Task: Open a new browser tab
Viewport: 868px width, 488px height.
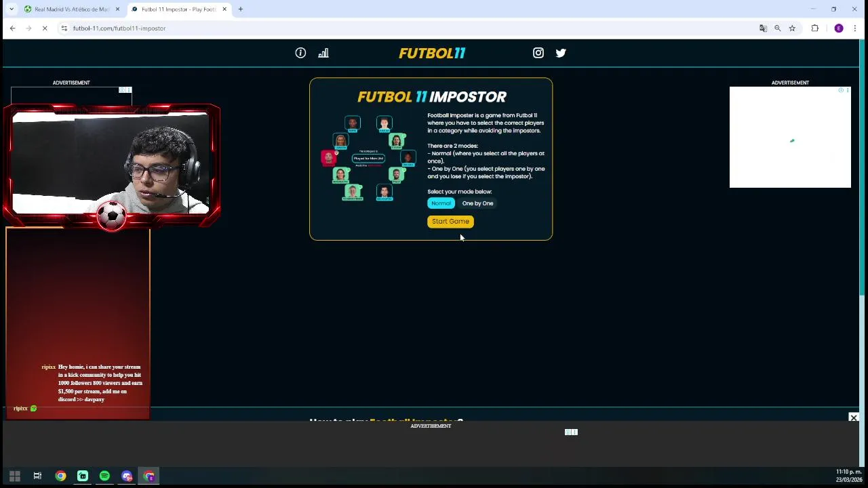Action: (x=240, y=9)
